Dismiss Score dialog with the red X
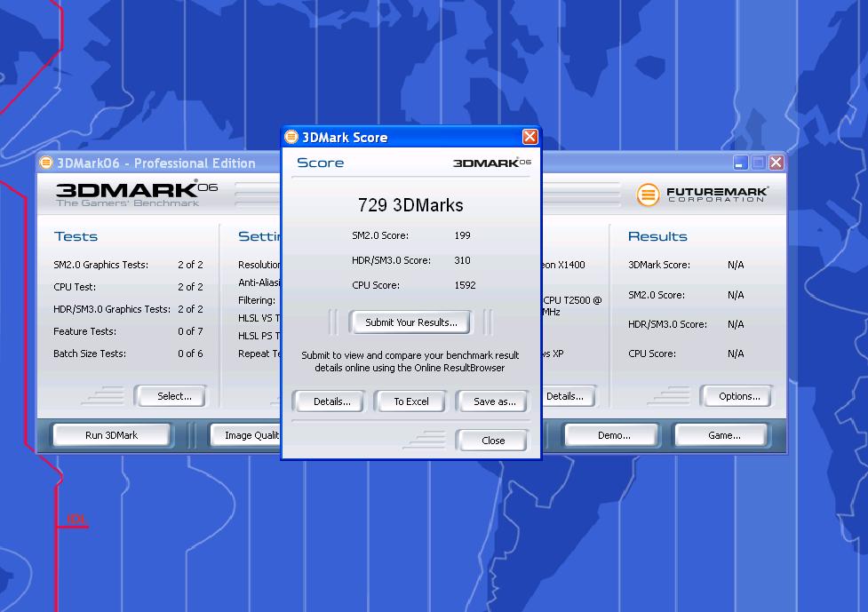The height and width of the screenshot is (612, 868). (530, 137)
